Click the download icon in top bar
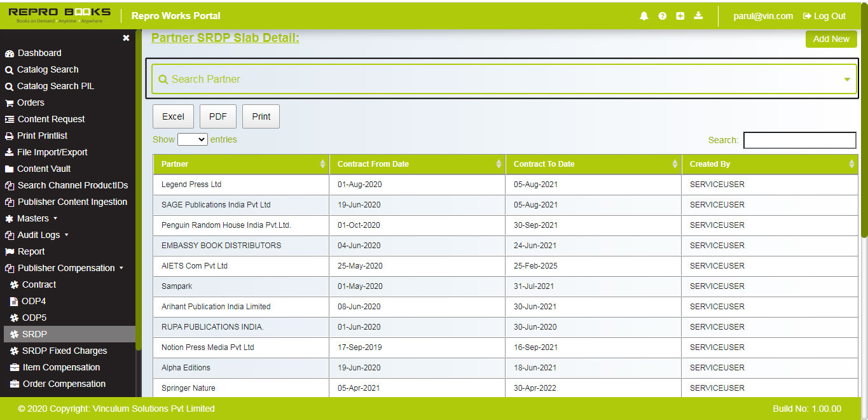Viewport: 868px width, 420px height. point(698,15)
